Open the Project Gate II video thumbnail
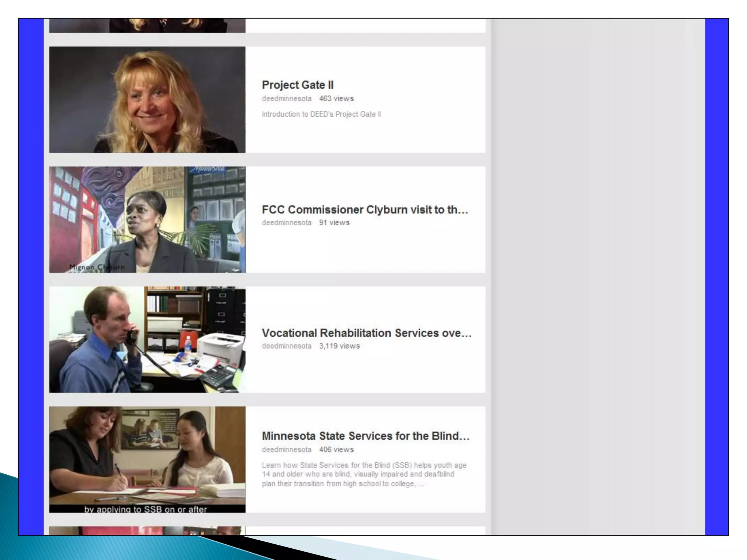The width and height of the screenshot is (747, 560). (x=147, y=100)
